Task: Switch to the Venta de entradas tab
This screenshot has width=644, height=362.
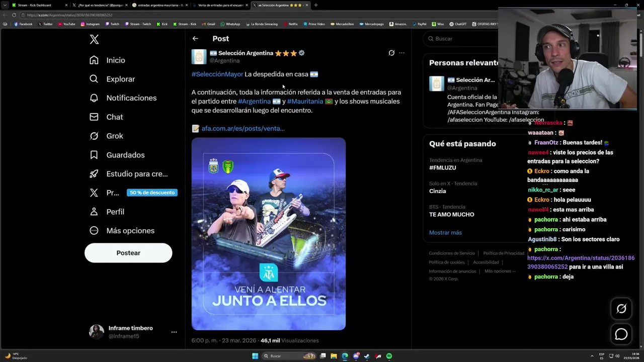Action: click(220, 5)
